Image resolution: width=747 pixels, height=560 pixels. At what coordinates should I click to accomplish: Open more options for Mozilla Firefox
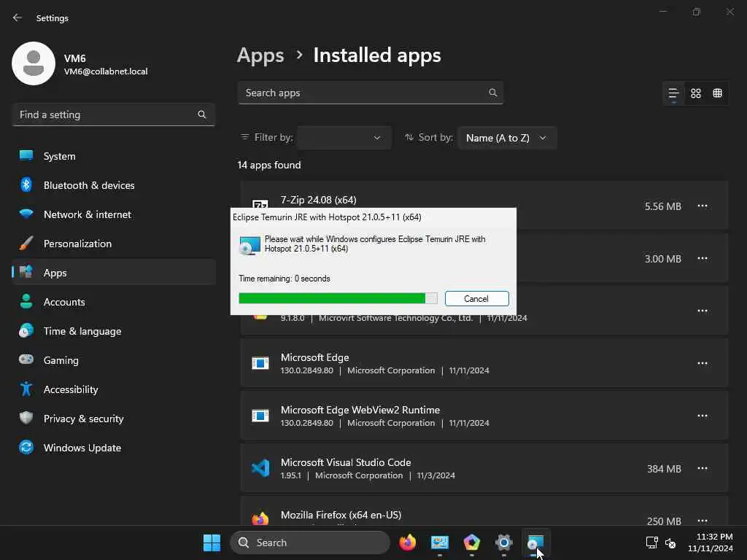703,521
